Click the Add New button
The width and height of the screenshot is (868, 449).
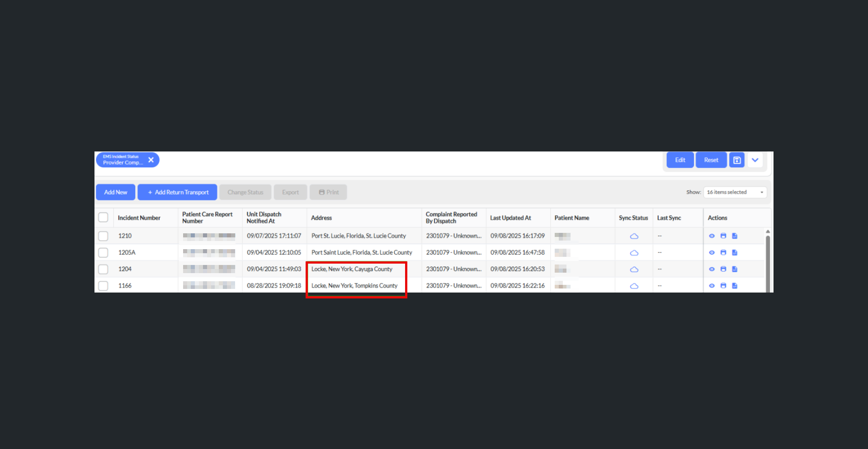pyautogui.click(x=116, y=192)
